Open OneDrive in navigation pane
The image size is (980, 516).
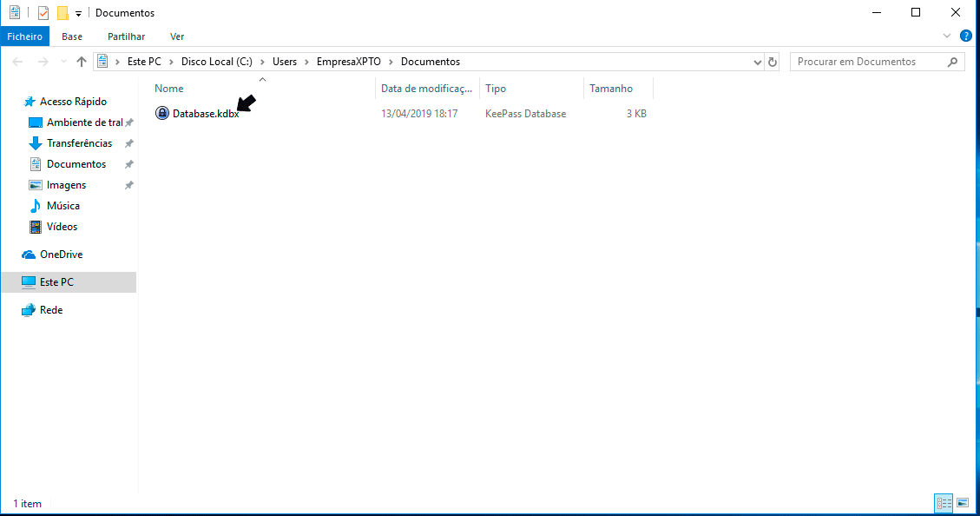[62, 254]
